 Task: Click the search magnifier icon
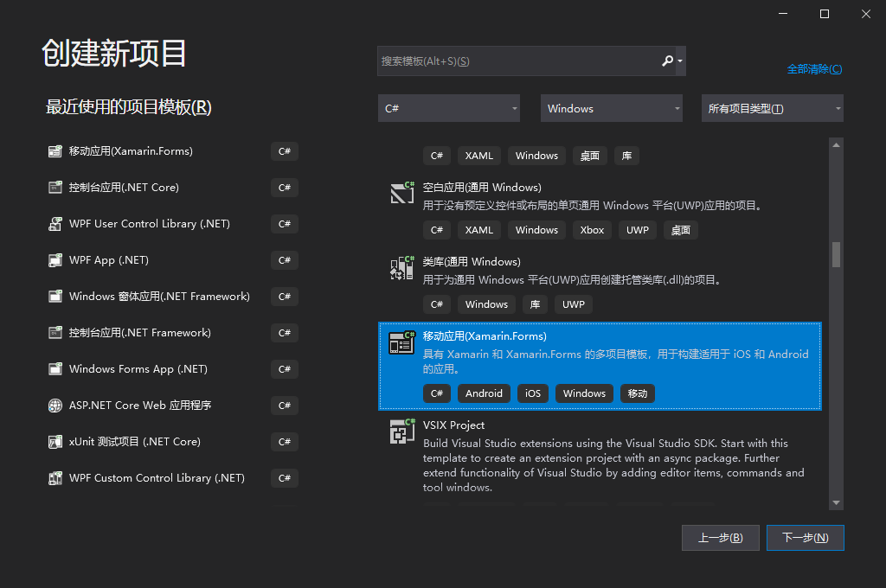tap(667, 61)
